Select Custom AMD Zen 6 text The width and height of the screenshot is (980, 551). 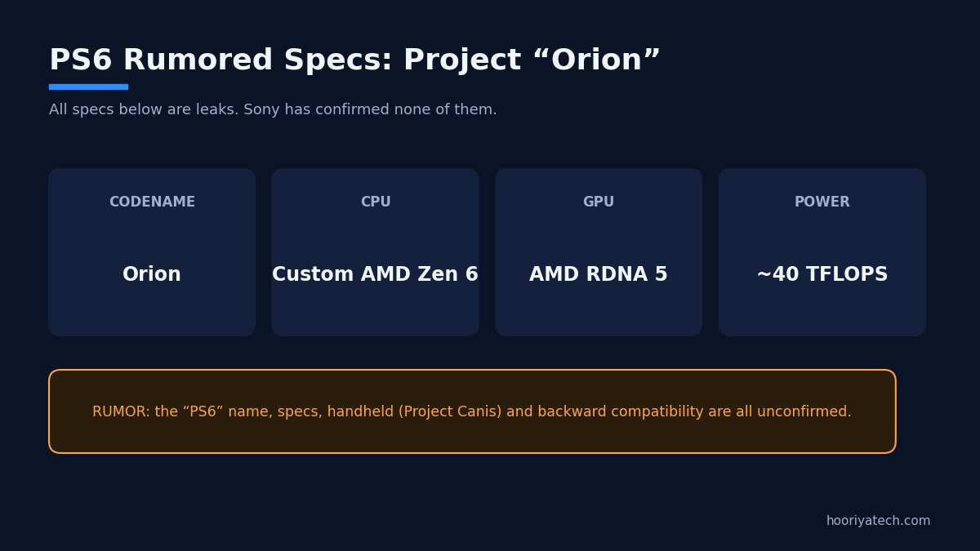[376, 275]
